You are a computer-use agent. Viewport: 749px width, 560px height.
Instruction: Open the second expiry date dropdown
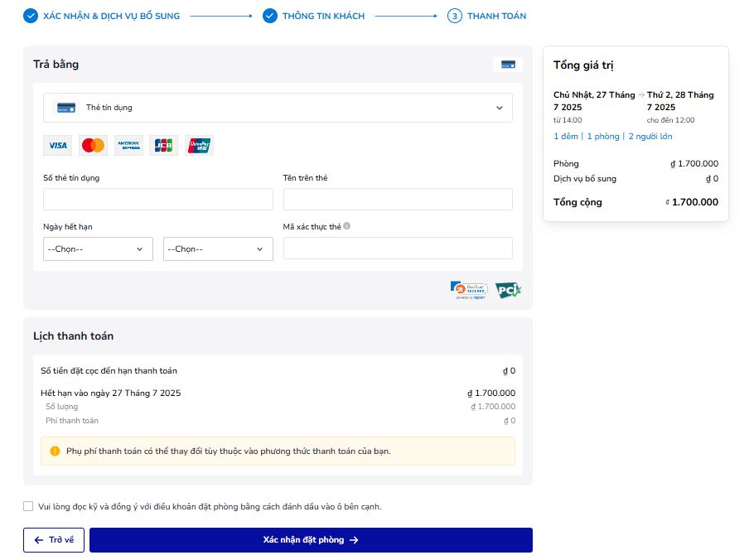(218, 249)
